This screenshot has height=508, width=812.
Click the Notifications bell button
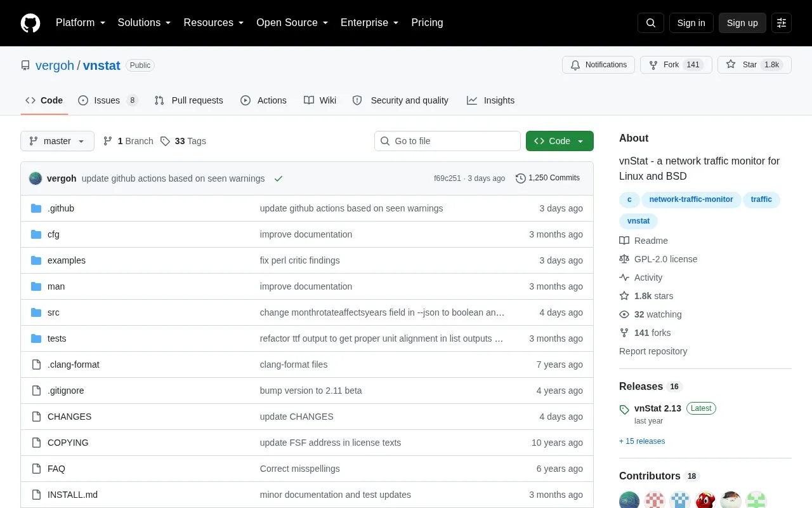(598, 65)
